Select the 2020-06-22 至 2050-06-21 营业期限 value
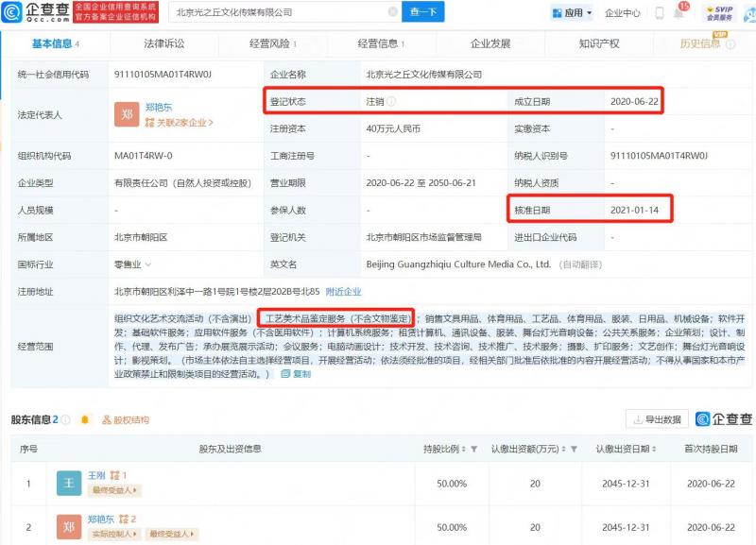Image resolution: width=756 pixels, height=545 pixels. click(421, 183)
